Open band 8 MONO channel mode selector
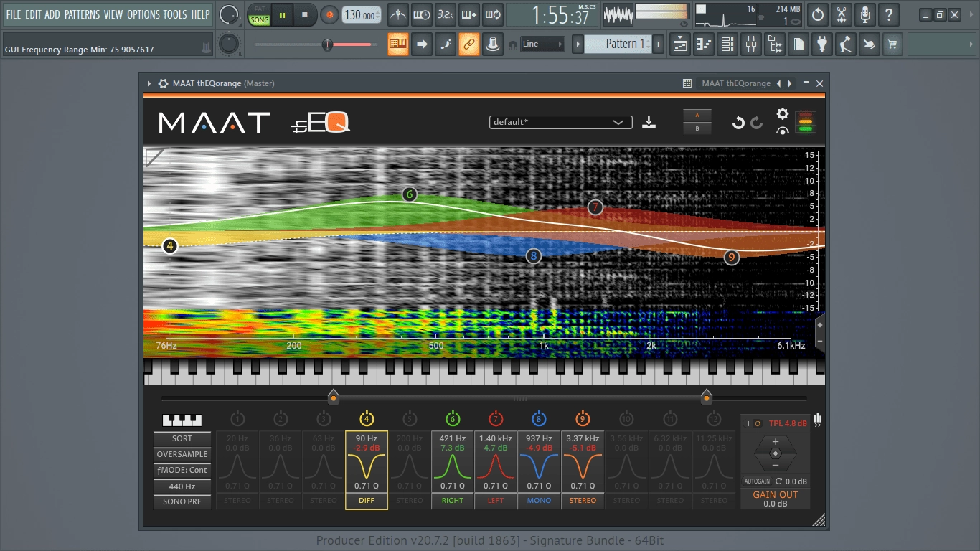Viewport: 980px width, 551px height. (x=539, y=501)
